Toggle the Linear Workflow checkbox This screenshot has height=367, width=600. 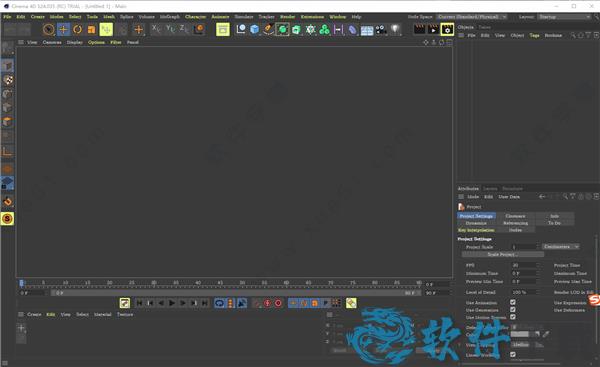[x=513, y=355]
